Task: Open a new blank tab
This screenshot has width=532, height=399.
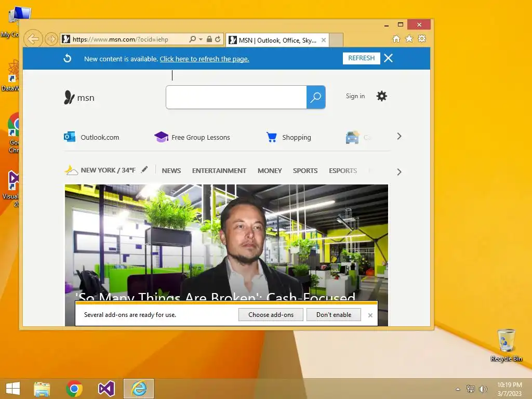Action: click(336, 40)
